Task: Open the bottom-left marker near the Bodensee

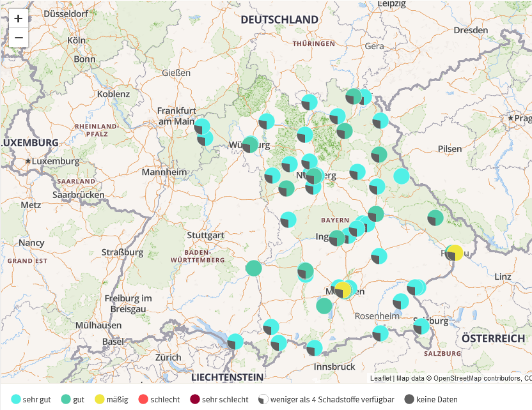Action: click(x=236, y=341)
